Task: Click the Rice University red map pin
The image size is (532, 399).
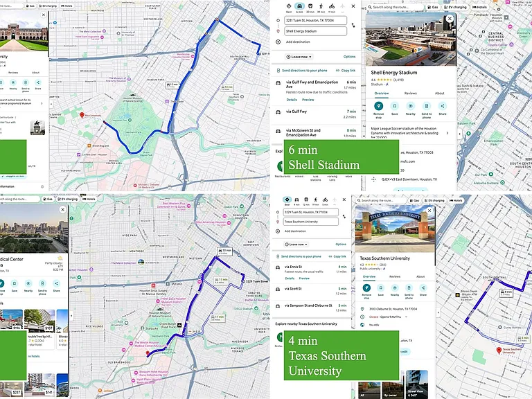Action: pyautogui.click(x=82, y=115)
